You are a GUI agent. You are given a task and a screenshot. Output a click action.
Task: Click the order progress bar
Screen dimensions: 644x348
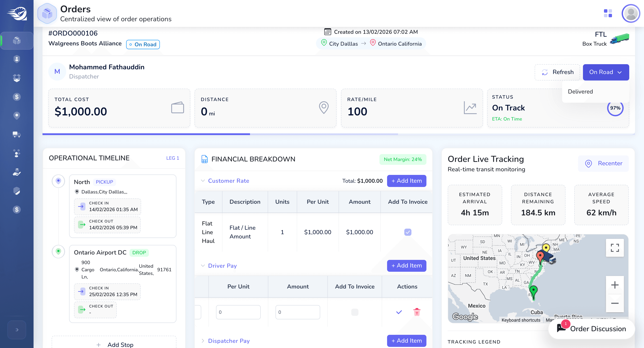pos(339,134)
